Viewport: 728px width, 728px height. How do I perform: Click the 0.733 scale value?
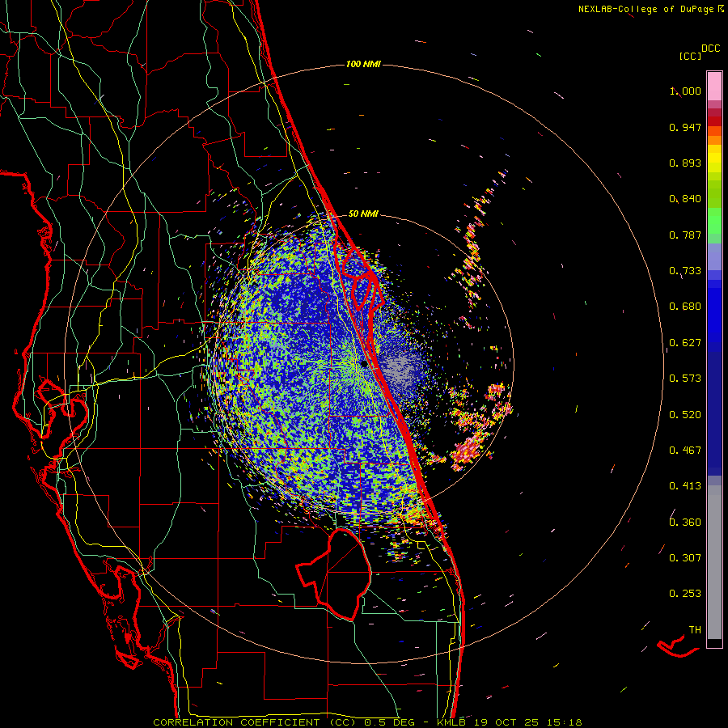[685, 271]
